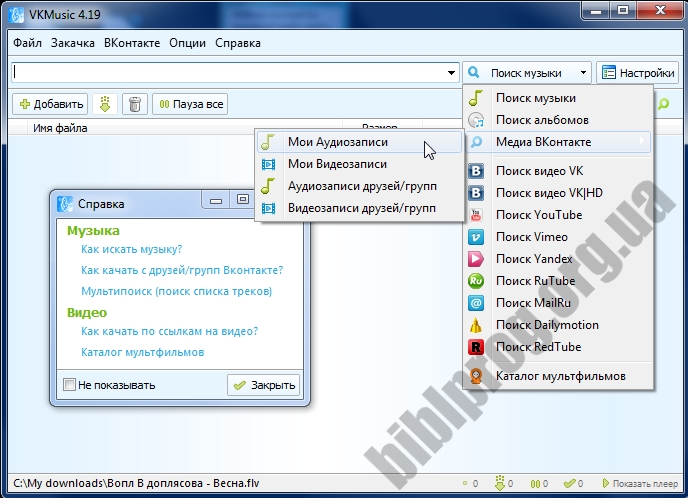Click completed checkmark icon in status bar
The image size is (688, 498).
pos(569,484)
